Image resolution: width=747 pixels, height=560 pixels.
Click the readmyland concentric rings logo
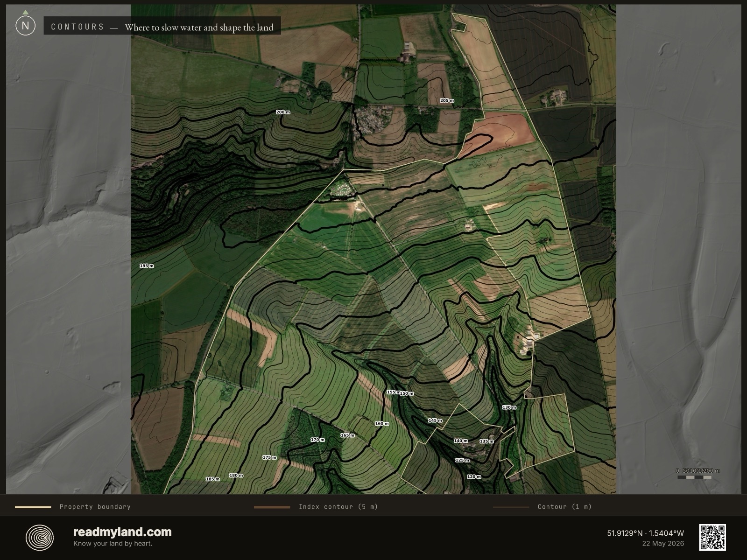[40, 538]
